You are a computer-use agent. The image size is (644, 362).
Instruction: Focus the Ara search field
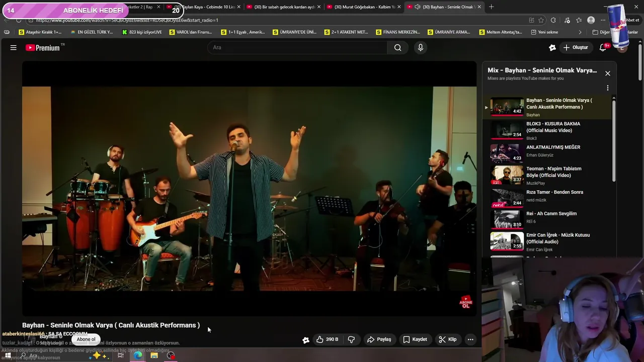[298, 47]
